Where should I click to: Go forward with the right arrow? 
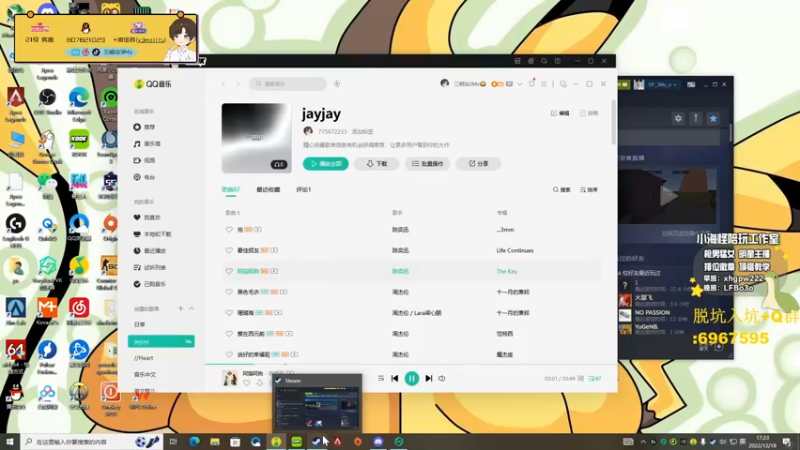click(x=238, y=84)
